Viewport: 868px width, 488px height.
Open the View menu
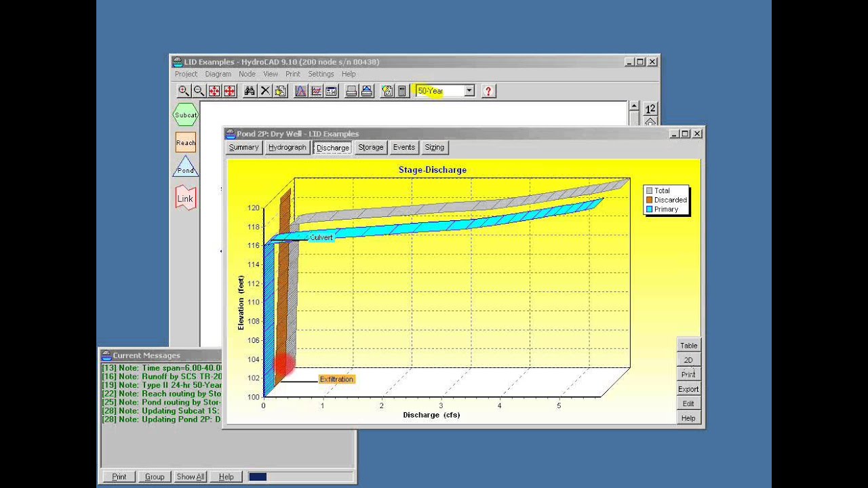click(x=271, y=74)
